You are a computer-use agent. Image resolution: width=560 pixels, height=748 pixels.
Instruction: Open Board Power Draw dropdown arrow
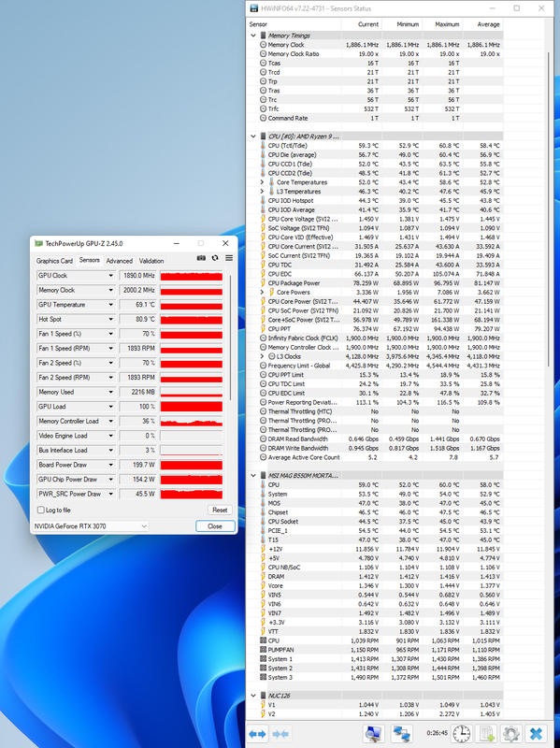point(110,465)
